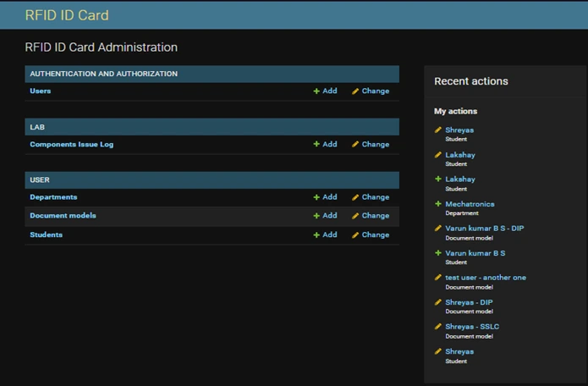Click the My actions subheading
Screen dimensions: 588x386
tap(456, 112)
